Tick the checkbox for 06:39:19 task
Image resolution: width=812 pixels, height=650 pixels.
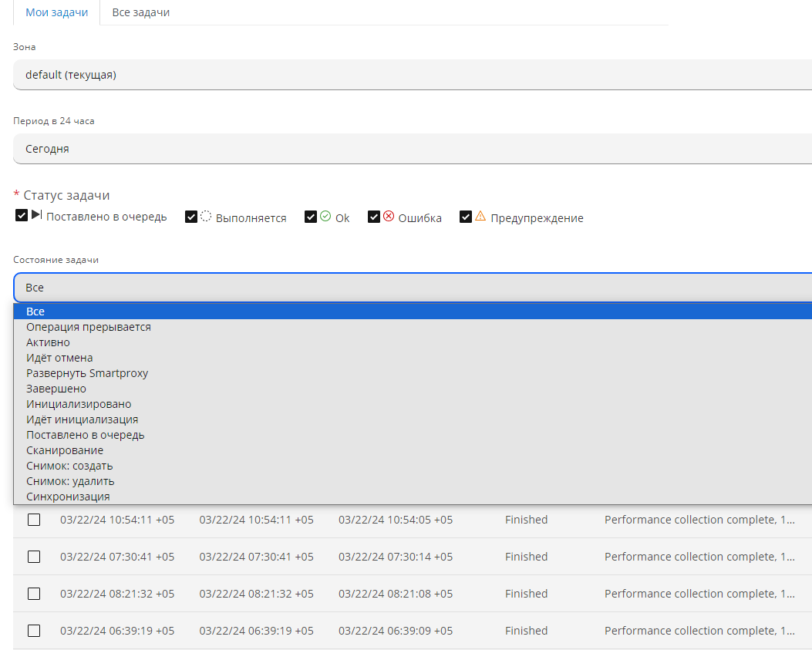click(34, 631)
